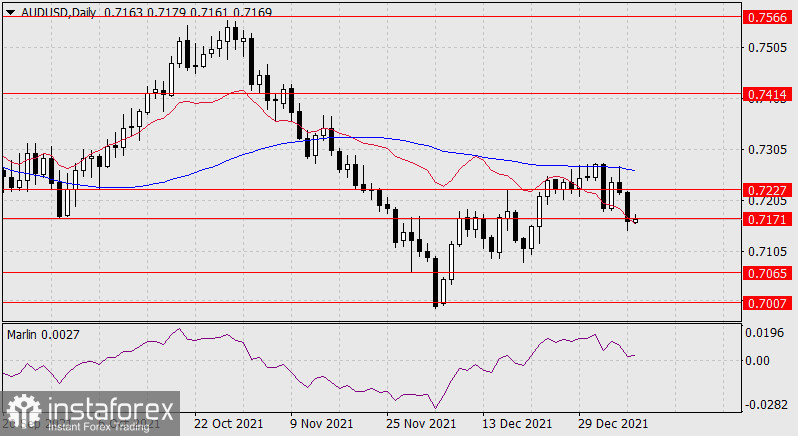Select the 9 Nov 2021 date marker
This screenshot has width=798, height=436.
[x=323, y=424]
